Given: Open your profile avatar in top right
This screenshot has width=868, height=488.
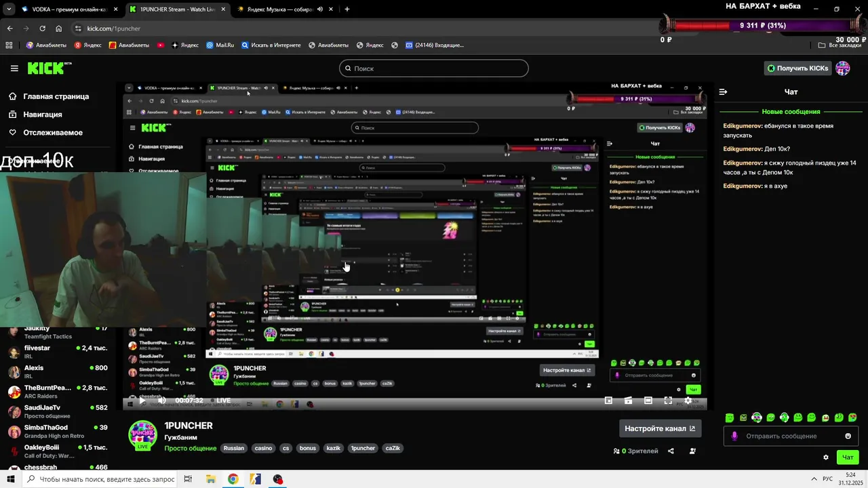Looking at the screenshot, I should coord(843,68).
